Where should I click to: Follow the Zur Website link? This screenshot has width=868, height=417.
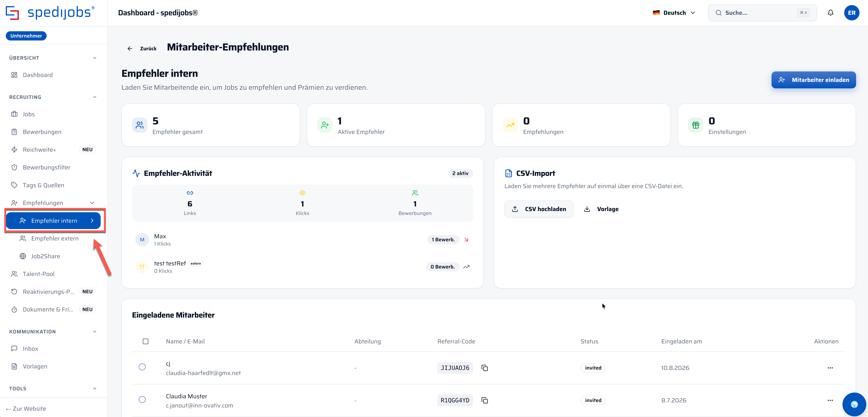(26, 409)
